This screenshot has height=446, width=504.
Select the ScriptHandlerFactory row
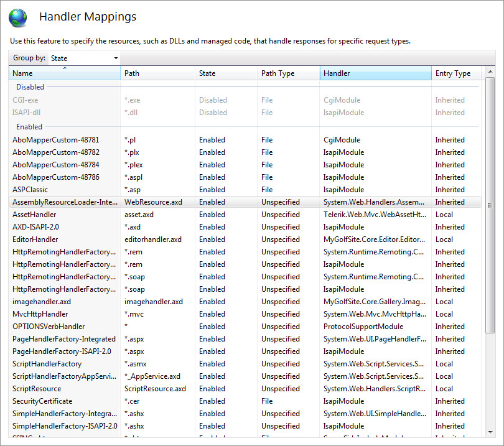245,364
